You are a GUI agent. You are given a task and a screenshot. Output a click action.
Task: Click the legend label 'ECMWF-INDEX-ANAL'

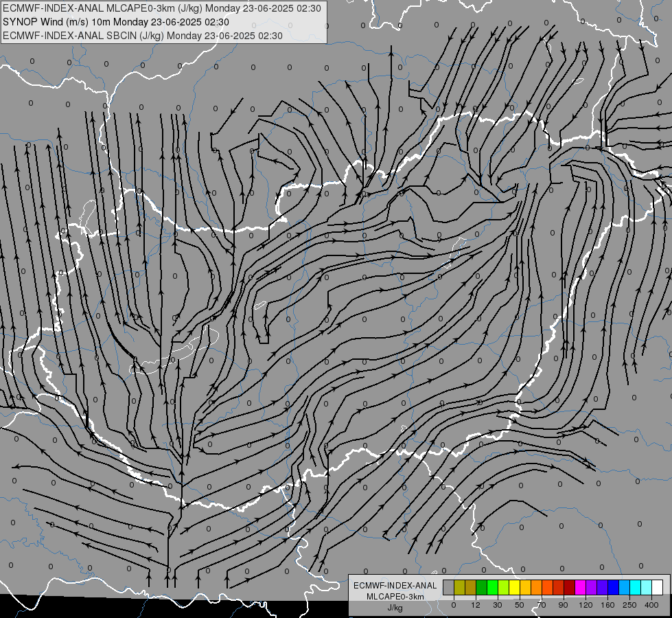point(395,586)
